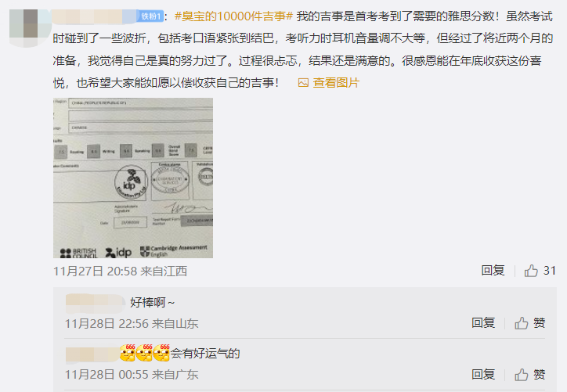Open the main commenter's blurred username
This screenshot has height=392, width=567.
[x=95, y=16]
